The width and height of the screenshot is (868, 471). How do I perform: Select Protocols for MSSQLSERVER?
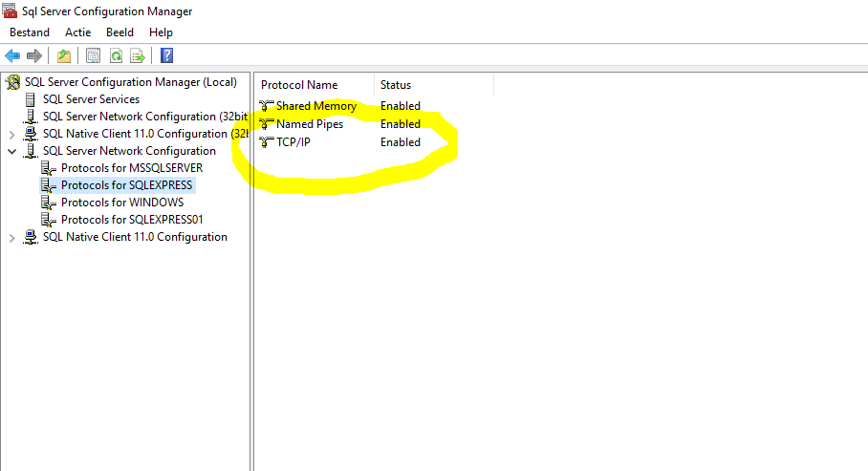click(132, 168)
